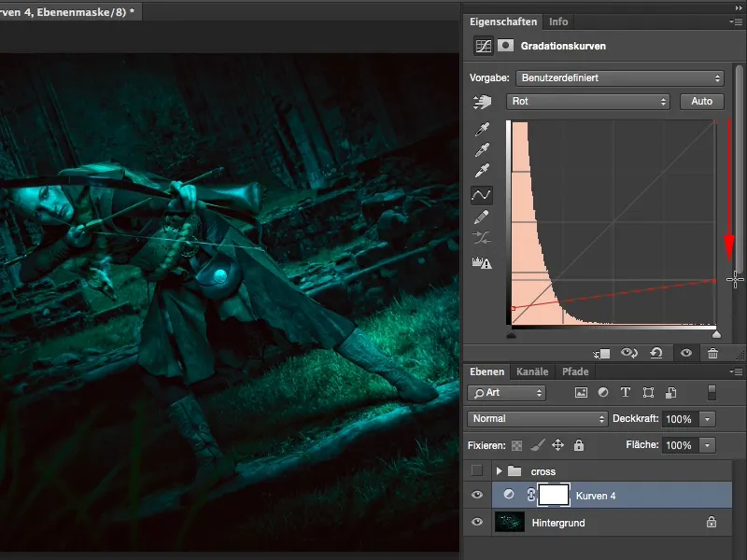The width and height of the screenshot is (747, 560).
Task: Open the Ebenen panel menu
Action: [736, 371]
